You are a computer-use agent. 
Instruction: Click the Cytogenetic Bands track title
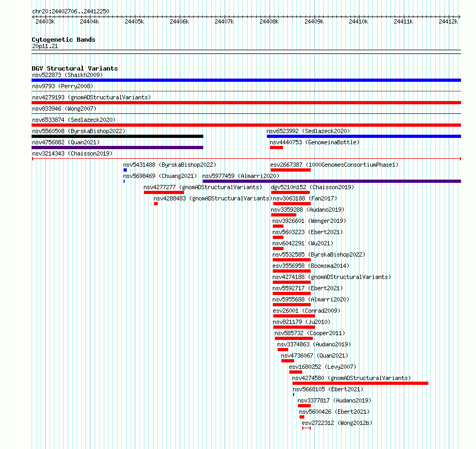pos(64,40)
